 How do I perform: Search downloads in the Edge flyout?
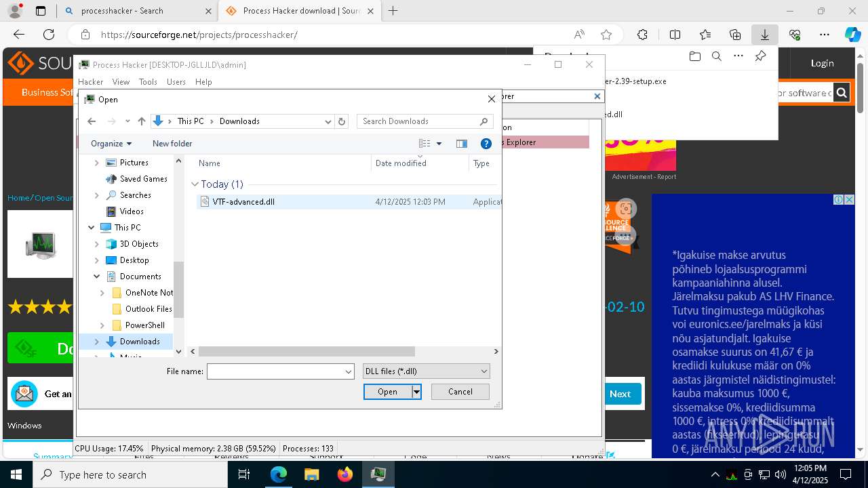point(716,56)
